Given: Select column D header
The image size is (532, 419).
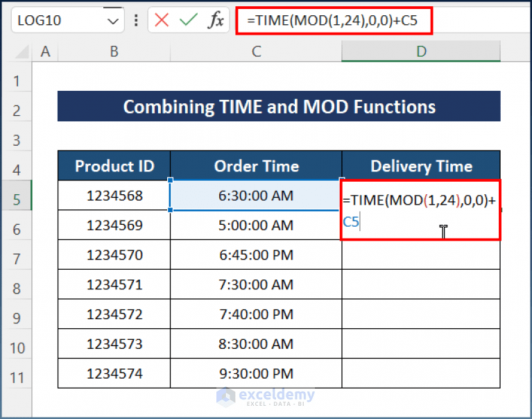Looking at the screenshot, I should 421,51.
